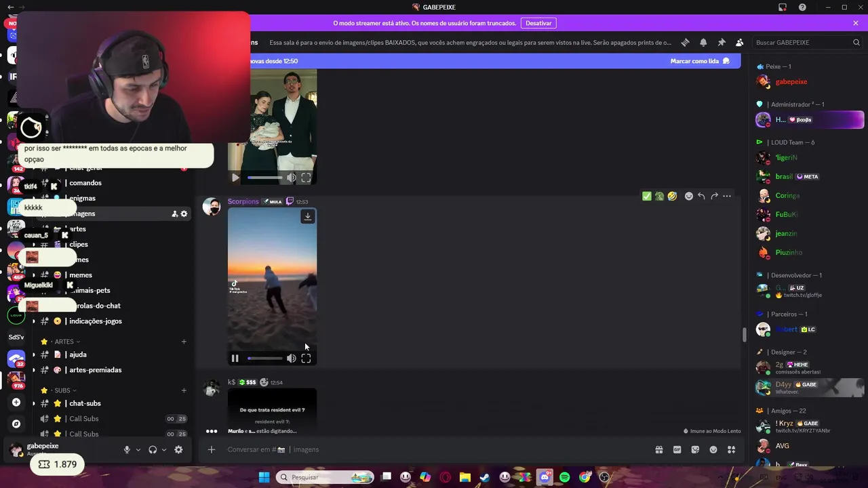Open twitch.tv/gloffje link in member list
Image resolution: width=868 pixels, height=488 pixels.
point(802,296)
